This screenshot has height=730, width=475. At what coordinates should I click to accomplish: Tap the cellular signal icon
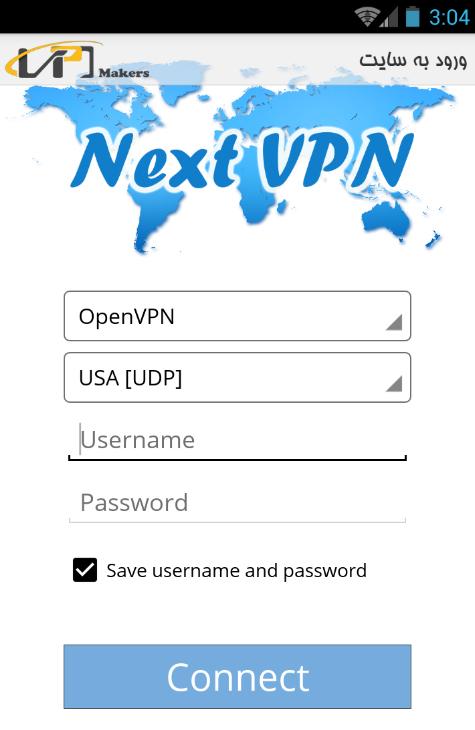(388, 18)
